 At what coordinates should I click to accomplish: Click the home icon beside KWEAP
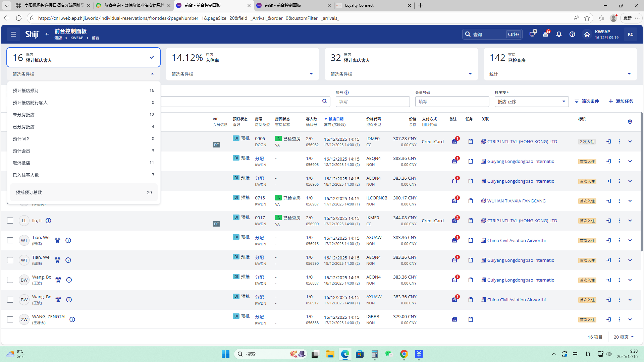point(587,34)
